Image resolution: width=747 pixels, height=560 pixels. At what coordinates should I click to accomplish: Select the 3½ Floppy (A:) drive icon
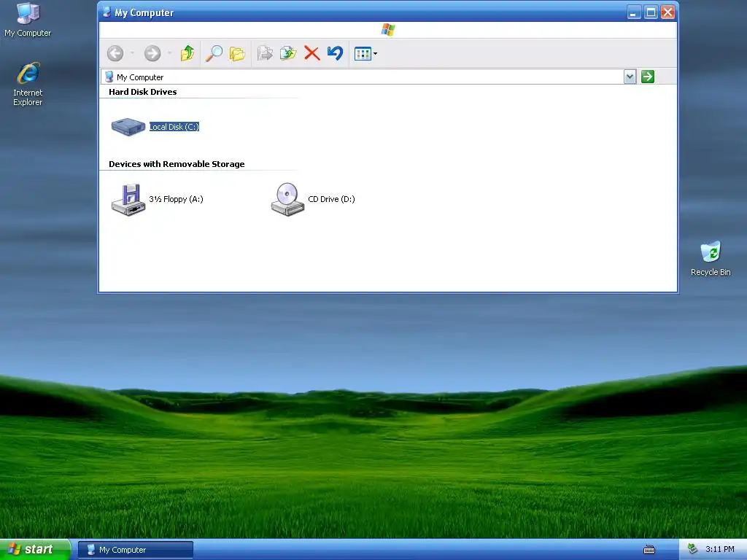128,200
